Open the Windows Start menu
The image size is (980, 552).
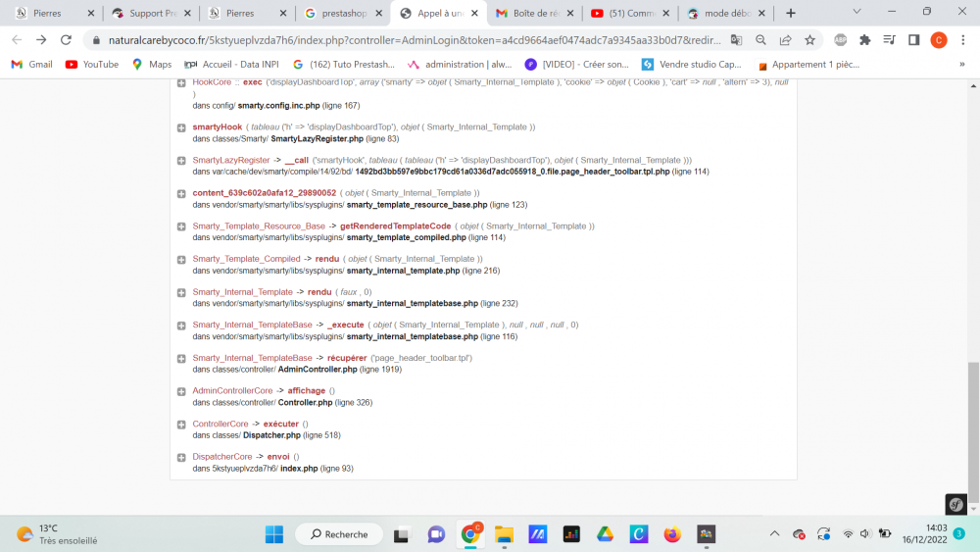[x=273, y=534]
